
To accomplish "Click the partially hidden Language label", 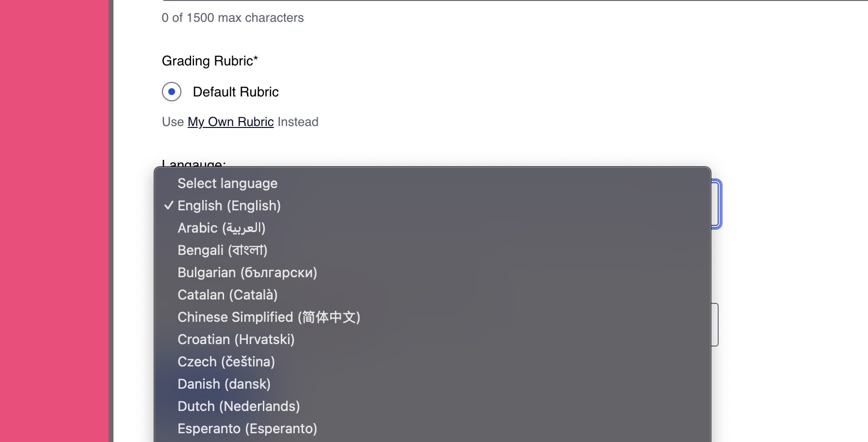I will pos(193,163).
